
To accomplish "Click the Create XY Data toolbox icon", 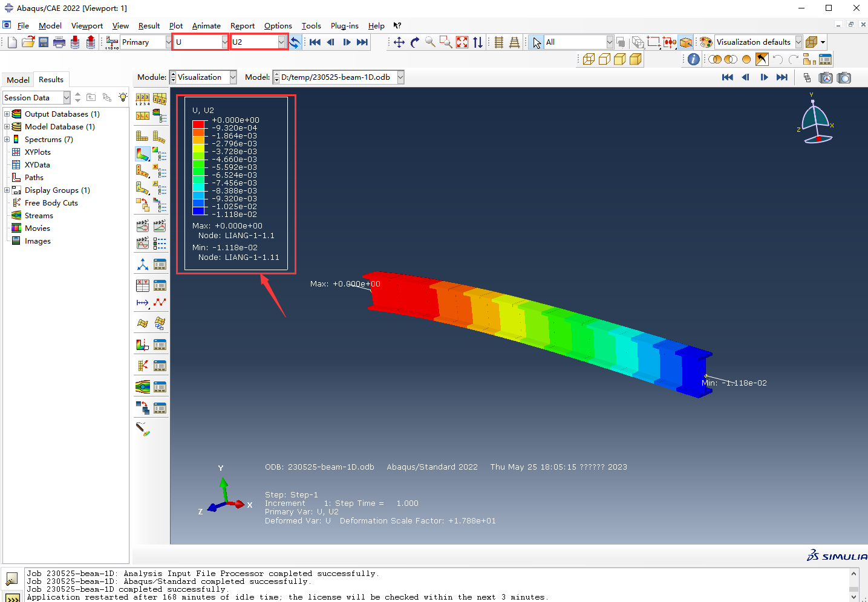I will tap(143, 285).
